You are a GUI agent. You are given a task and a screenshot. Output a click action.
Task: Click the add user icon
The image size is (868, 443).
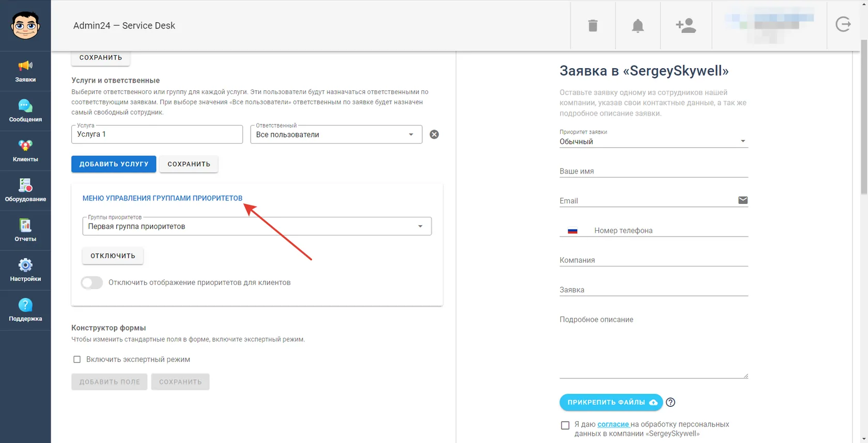686,25
